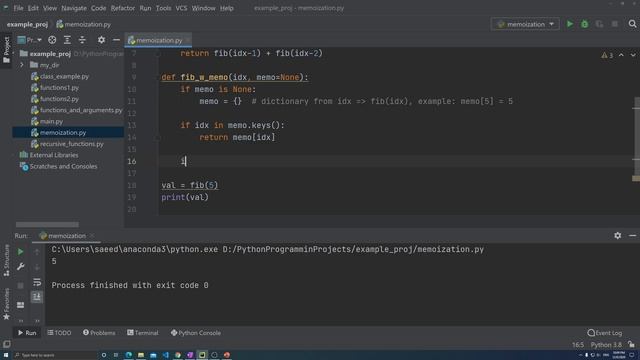Open the Terminal tool window
The image size is (640, 360).
tap(142, 333)
